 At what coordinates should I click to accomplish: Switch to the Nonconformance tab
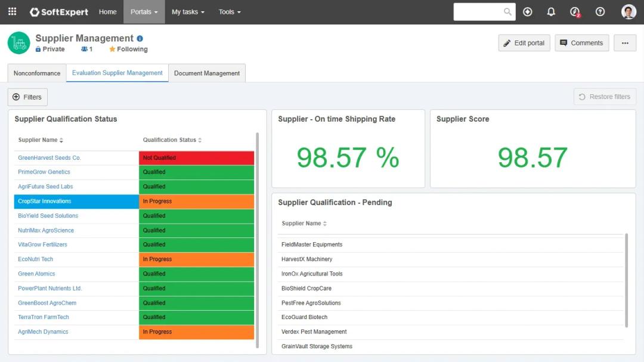click(37, 73)
